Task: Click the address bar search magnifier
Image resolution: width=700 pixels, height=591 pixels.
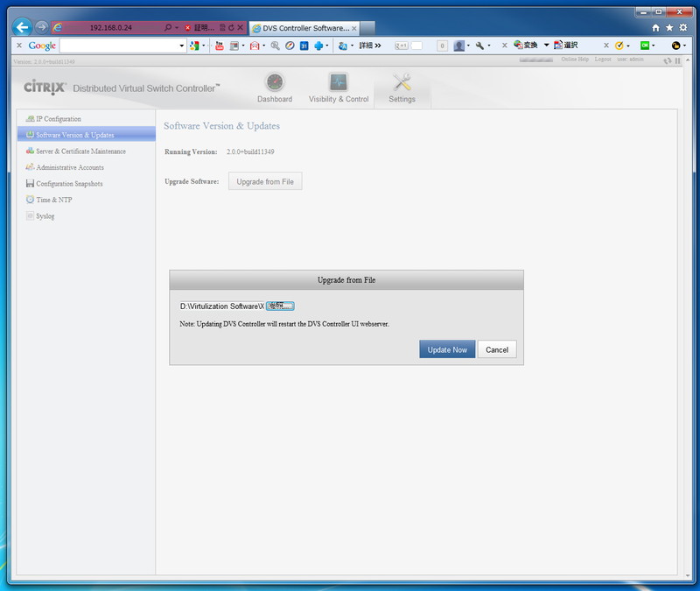Action: (x=168, y=28)
